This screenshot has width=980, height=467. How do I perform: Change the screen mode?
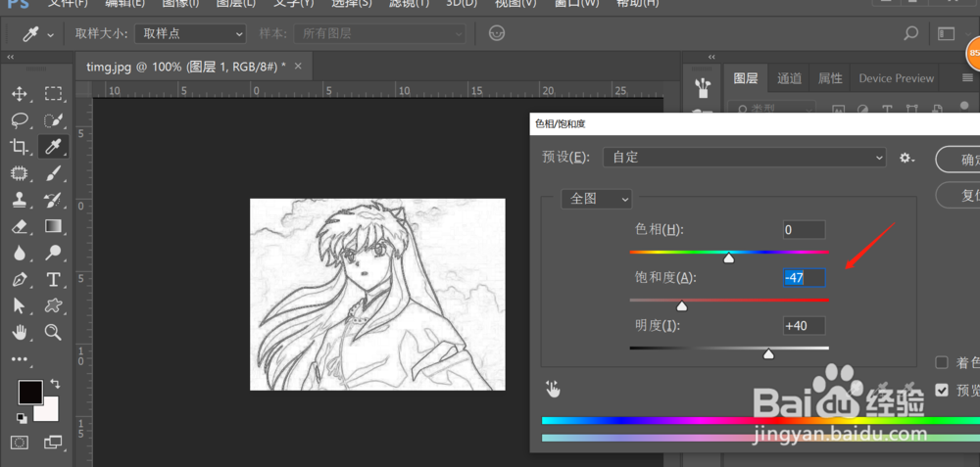point(54,443)
